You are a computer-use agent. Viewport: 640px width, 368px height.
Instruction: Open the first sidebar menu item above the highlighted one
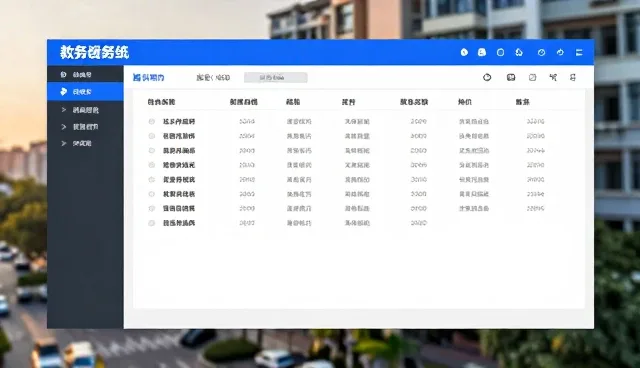(85, 75)
